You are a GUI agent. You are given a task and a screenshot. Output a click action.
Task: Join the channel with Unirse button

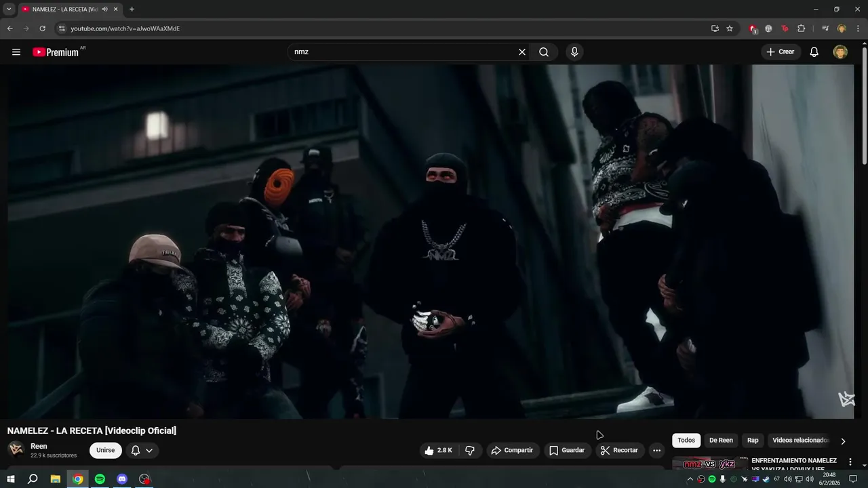tap(105, 450)
